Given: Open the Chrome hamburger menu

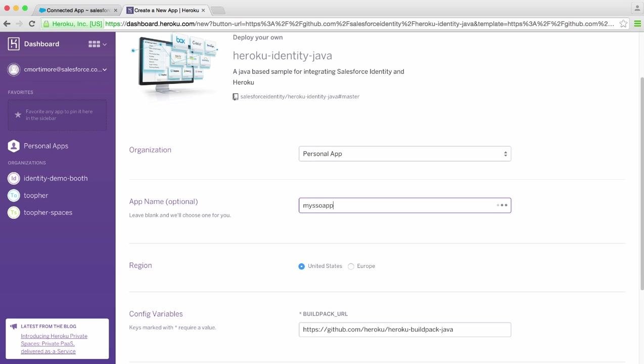Looking at the screenshot, I should pos(637,24).
